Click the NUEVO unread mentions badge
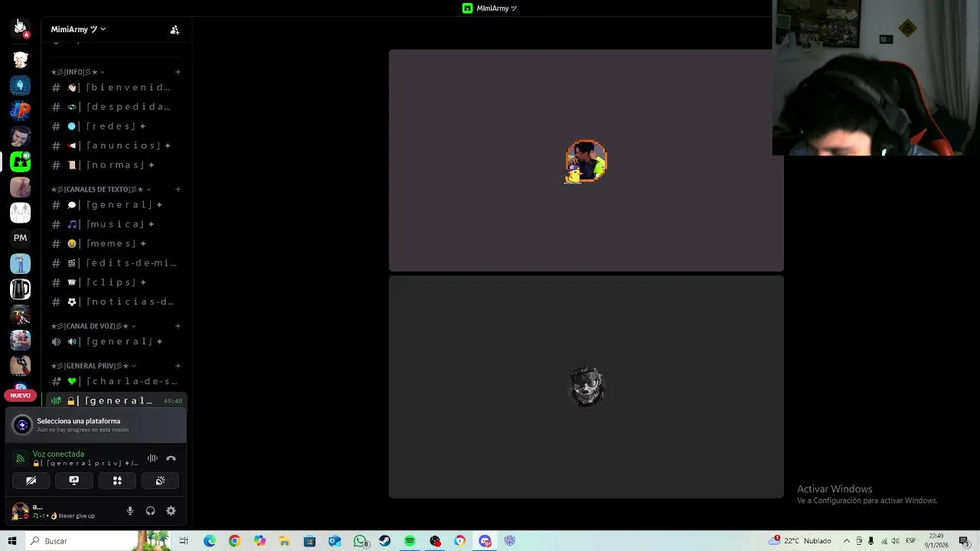 point(21,396)
